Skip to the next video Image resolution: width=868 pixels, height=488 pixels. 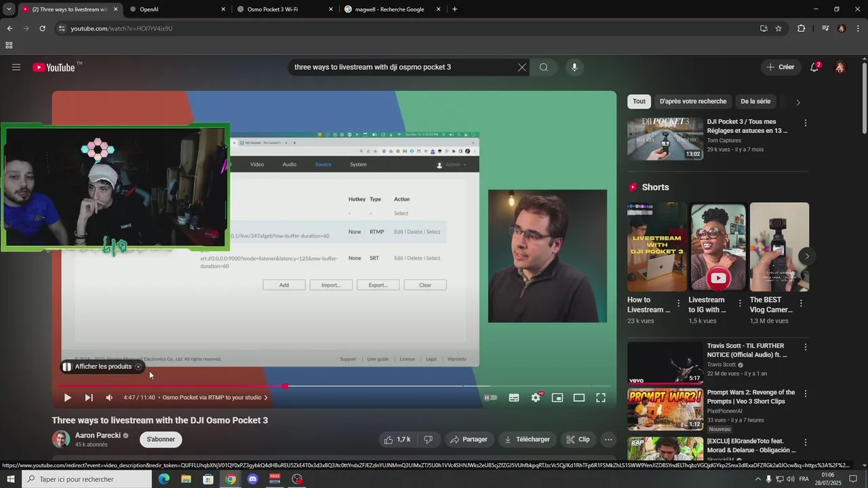[x=89, y=398]
